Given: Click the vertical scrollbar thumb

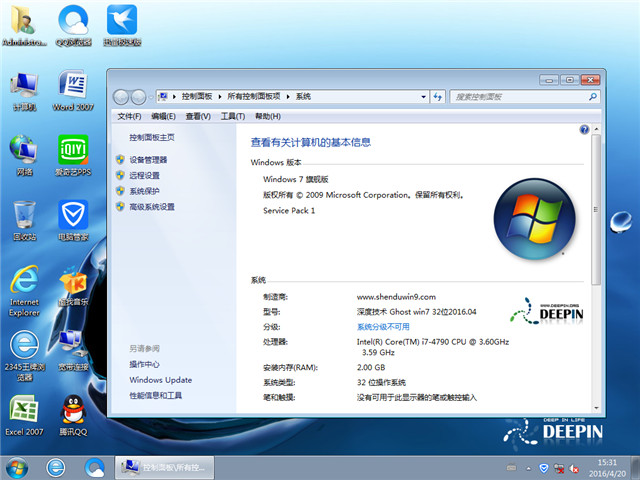Looking at the screenshot, I should click(x=596, y=209).
